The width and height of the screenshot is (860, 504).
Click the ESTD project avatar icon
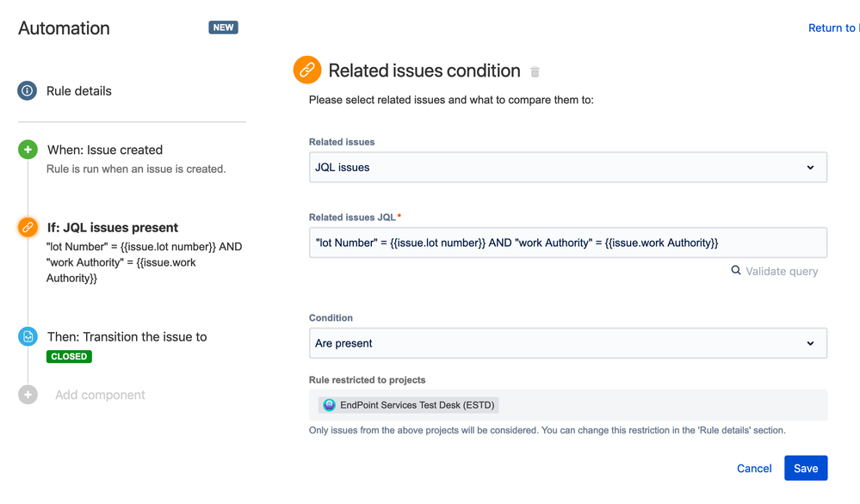329,405
